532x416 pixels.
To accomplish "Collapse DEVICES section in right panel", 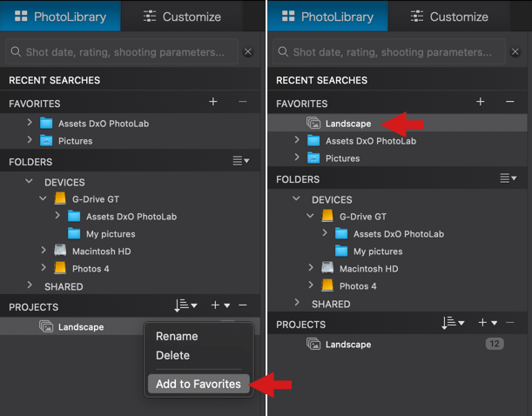I will pyautogui.click(x=296, y=198).
